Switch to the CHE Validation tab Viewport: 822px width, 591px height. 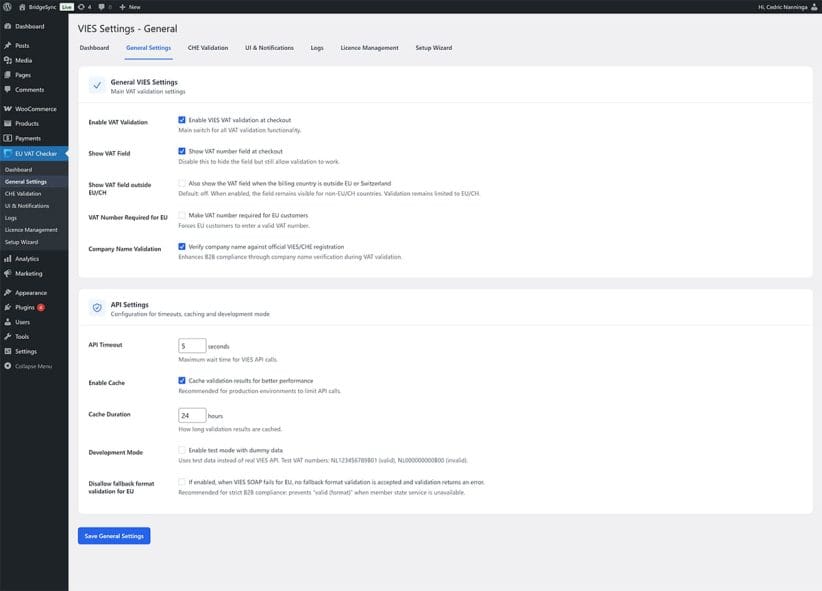point(208,47)
